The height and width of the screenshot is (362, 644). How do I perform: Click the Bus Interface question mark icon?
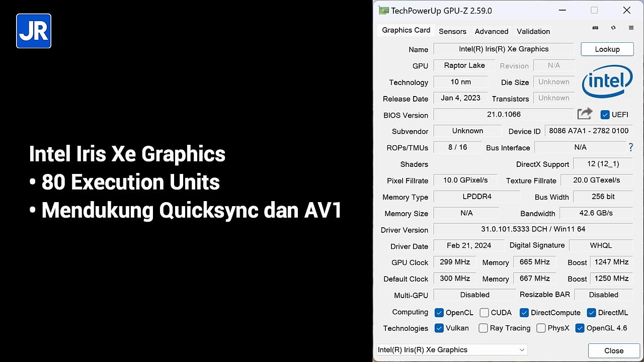pyautogui.click(x=631, y=147)
